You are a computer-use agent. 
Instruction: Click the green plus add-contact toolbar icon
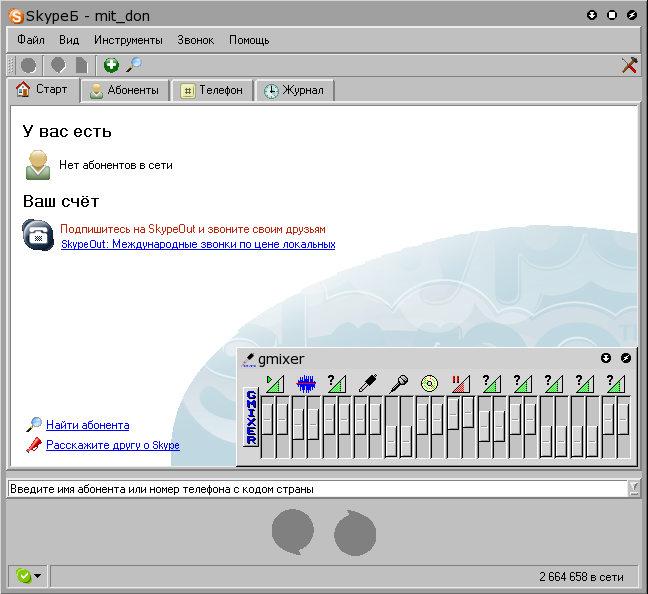tap(111, 65)
